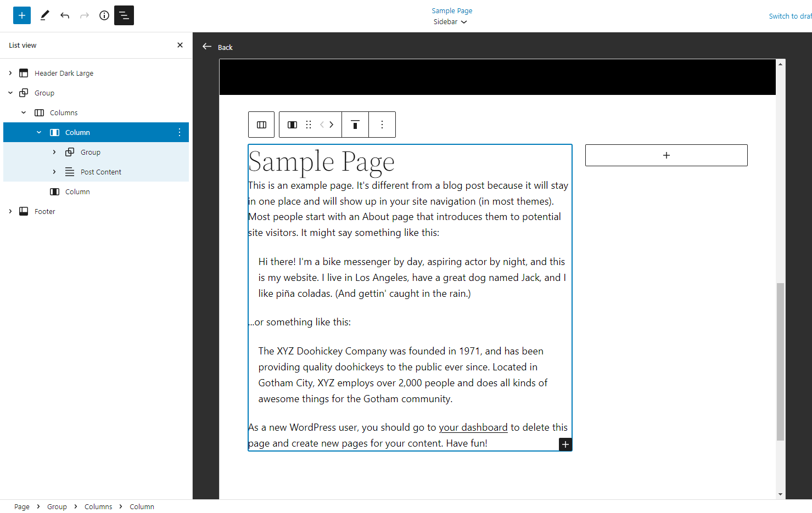Click the drag handle in block toolbar
This screenshot has height=513, width=812.
(x=309, y=125)
